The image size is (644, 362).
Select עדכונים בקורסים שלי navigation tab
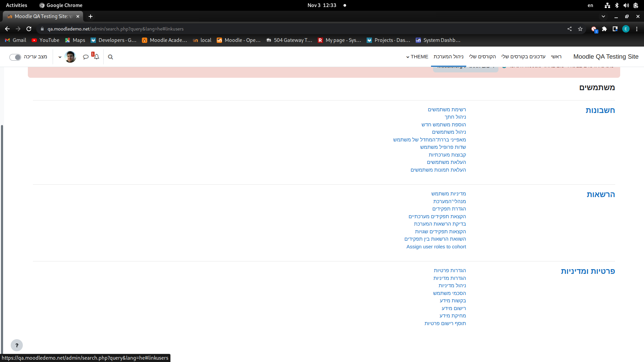523,57
